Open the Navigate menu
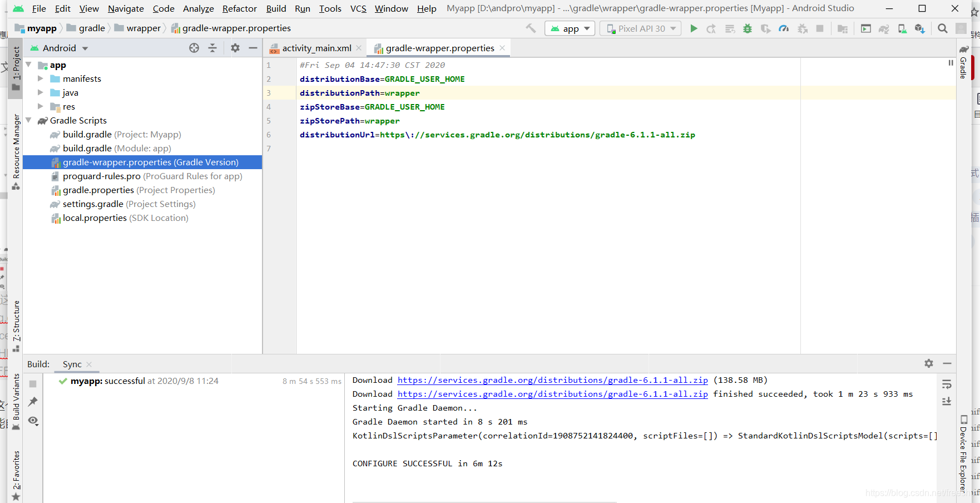This screenshot has width=980, height=503. click(126, 8)
